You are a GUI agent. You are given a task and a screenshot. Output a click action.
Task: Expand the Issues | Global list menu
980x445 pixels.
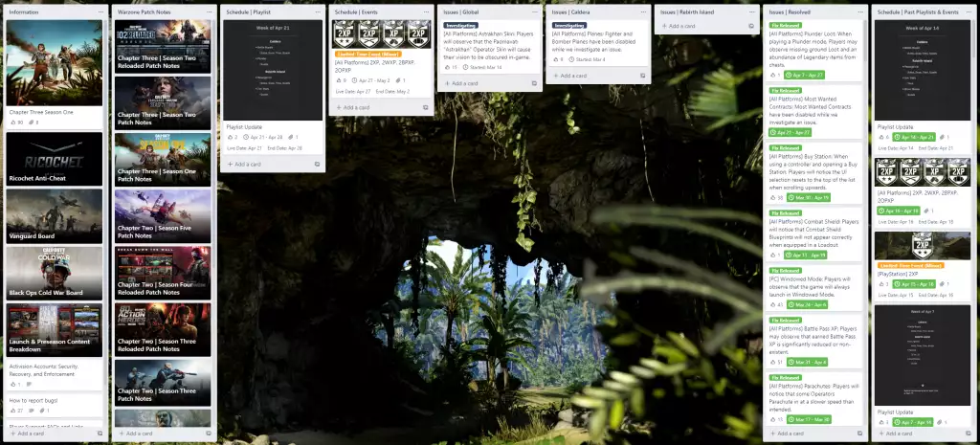(x=533, y=11)
